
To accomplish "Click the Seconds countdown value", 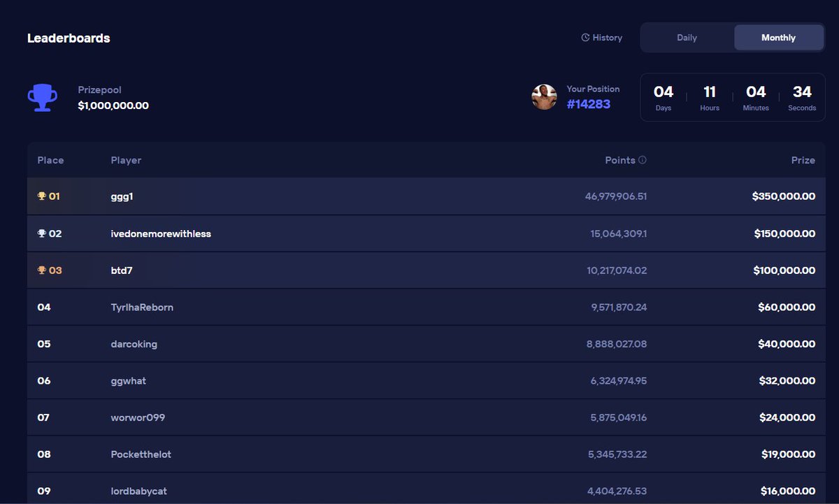I will click(802, 92).
